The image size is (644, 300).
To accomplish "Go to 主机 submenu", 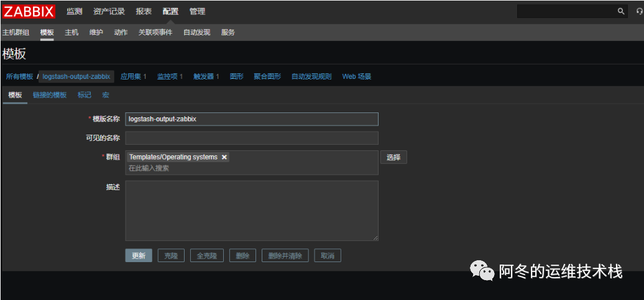I will pos(71,32).
